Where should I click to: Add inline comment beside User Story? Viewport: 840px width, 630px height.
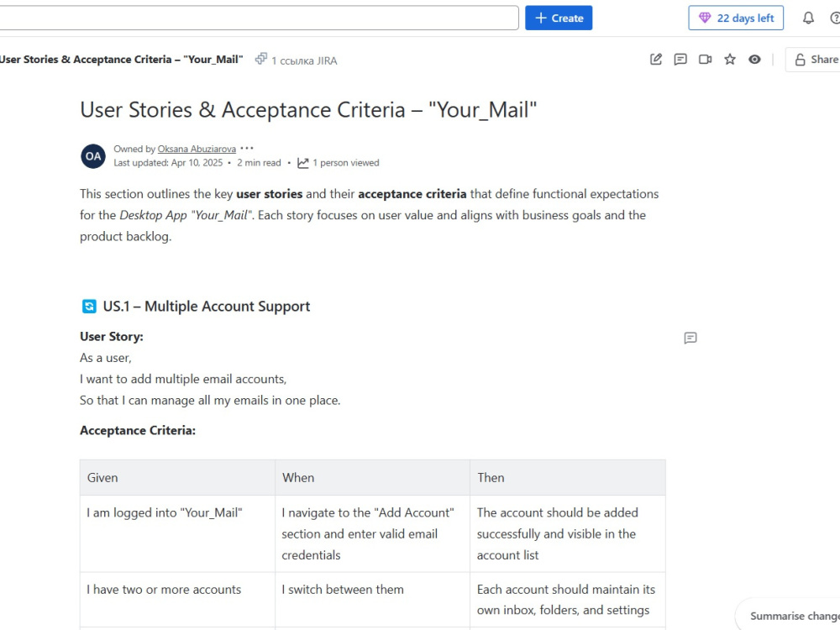coord(690,338)
